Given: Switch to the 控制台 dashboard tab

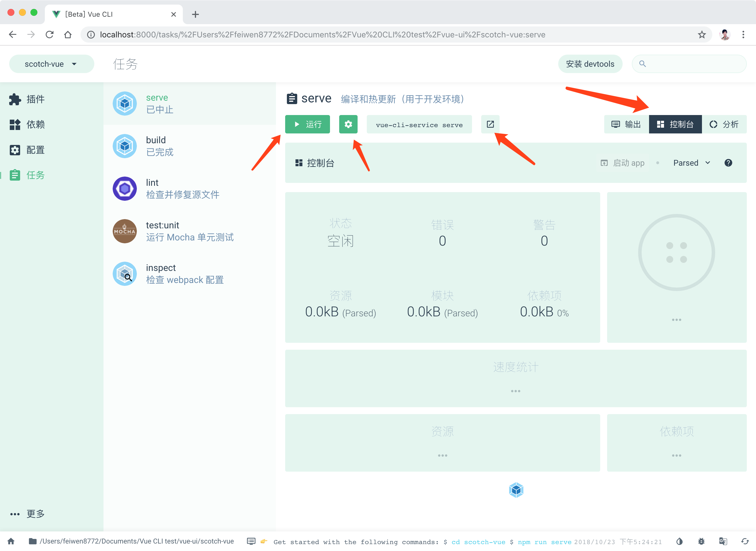Looking at the screenshot, I should pyautogui.click(x=675, y=125).
